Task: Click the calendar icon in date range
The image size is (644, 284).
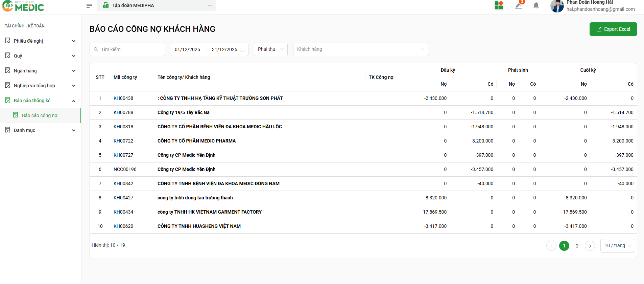Action: (x=242, y=49)
